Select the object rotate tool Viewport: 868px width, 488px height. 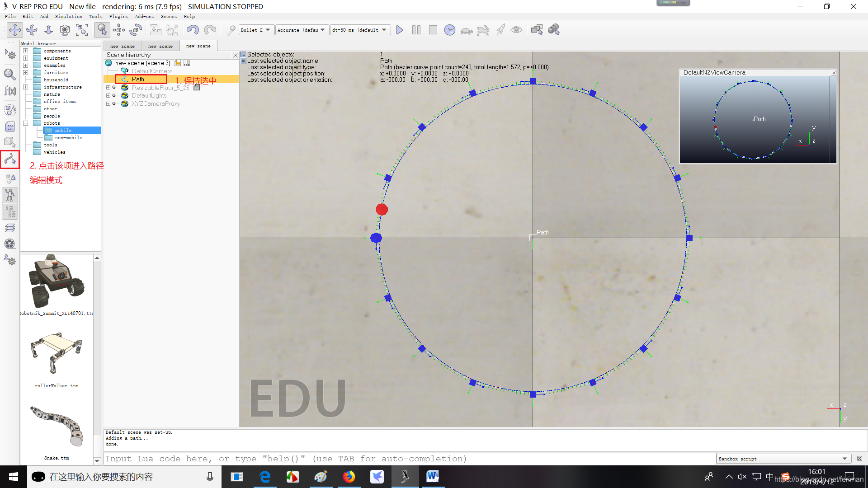pyautogui.click(x=136, y=30)
